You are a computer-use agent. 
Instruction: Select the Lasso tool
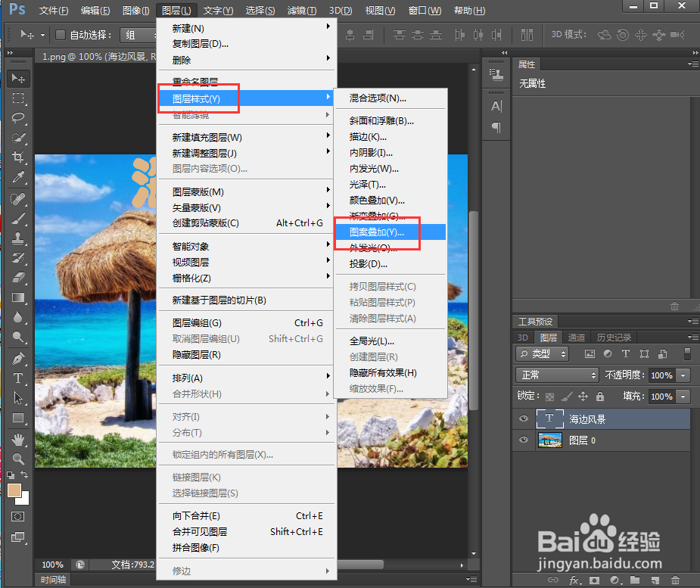point(18,118)
